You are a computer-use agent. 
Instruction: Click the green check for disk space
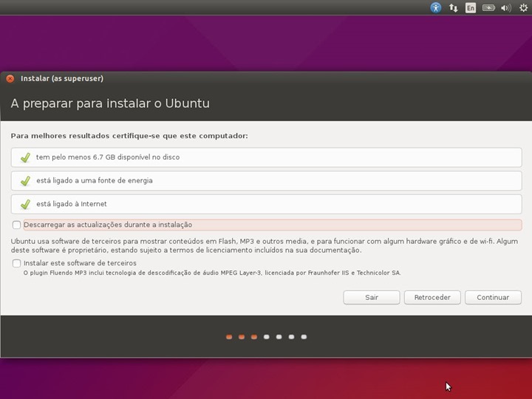(x=25, y=157)
